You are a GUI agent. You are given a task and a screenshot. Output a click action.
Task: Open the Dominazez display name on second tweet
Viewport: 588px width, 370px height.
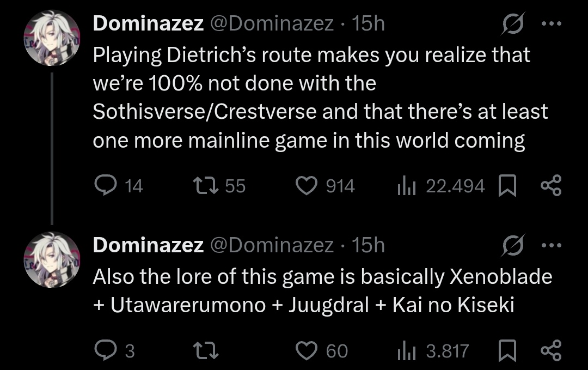(148, 245)
